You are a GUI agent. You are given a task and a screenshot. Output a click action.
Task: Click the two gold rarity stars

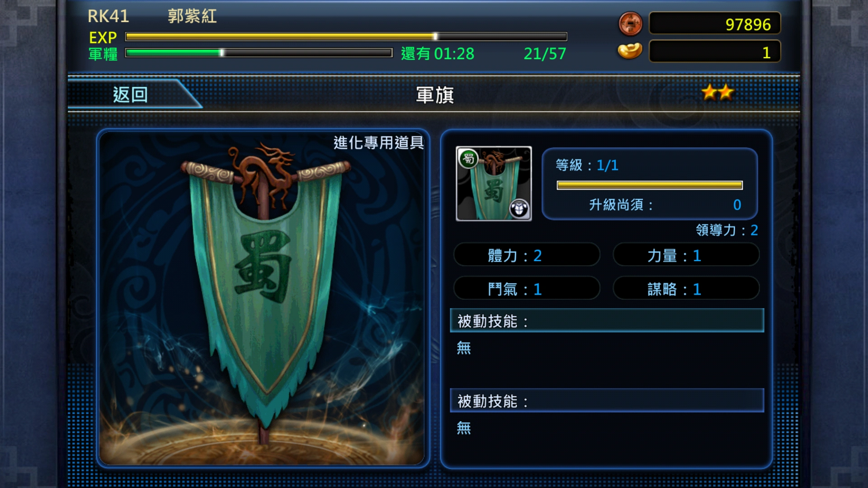click(717, 93)
